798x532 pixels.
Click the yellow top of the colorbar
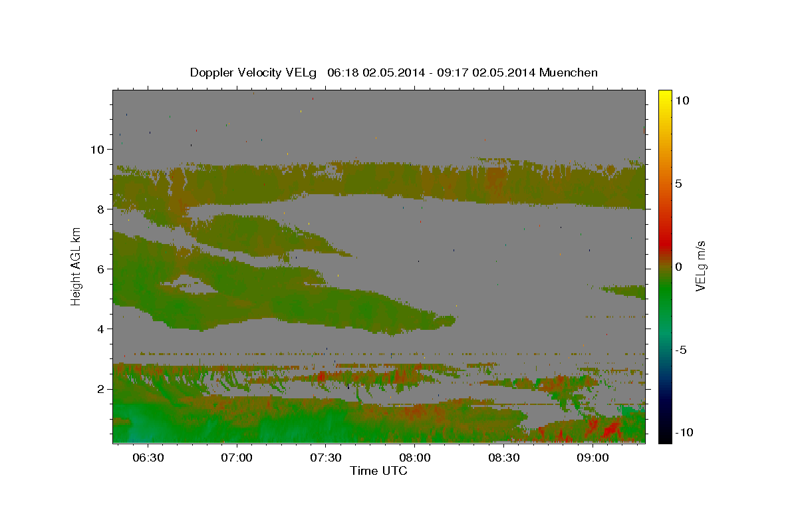tap(665, 96)
